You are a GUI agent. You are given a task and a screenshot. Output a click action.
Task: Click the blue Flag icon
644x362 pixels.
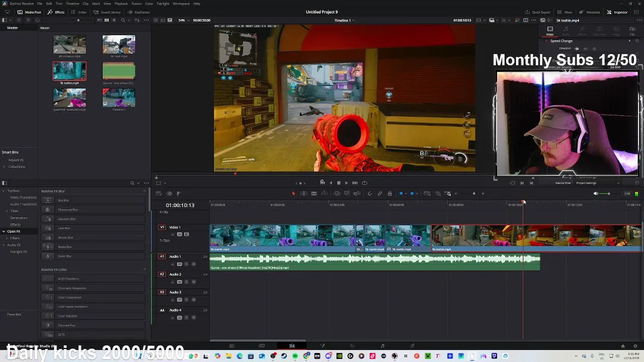click(x=401, y=194)
